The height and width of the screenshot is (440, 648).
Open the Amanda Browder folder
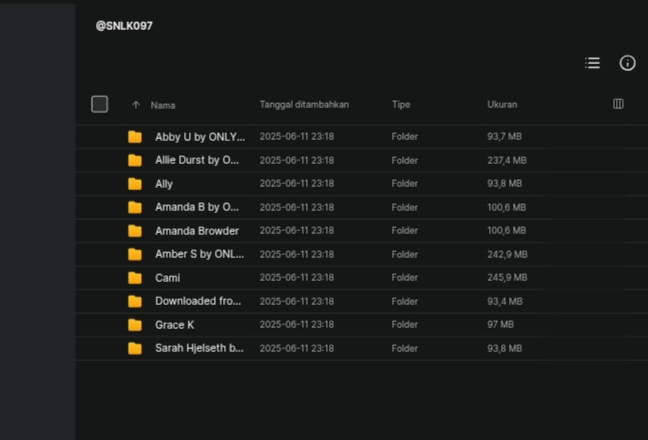click(x=197, y=231)
